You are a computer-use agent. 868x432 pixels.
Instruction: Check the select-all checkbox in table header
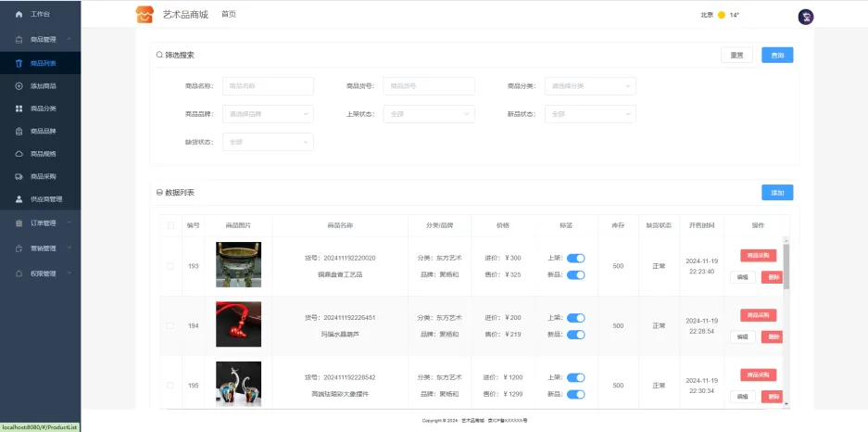170,225
